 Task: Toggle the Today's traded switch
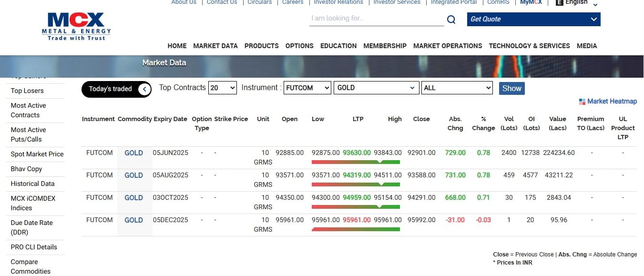coord(116,89)
